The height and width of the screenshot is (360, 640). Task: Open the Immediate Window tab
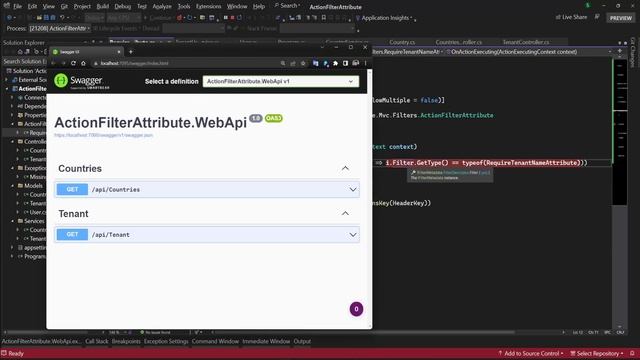(x=266, y=341)
